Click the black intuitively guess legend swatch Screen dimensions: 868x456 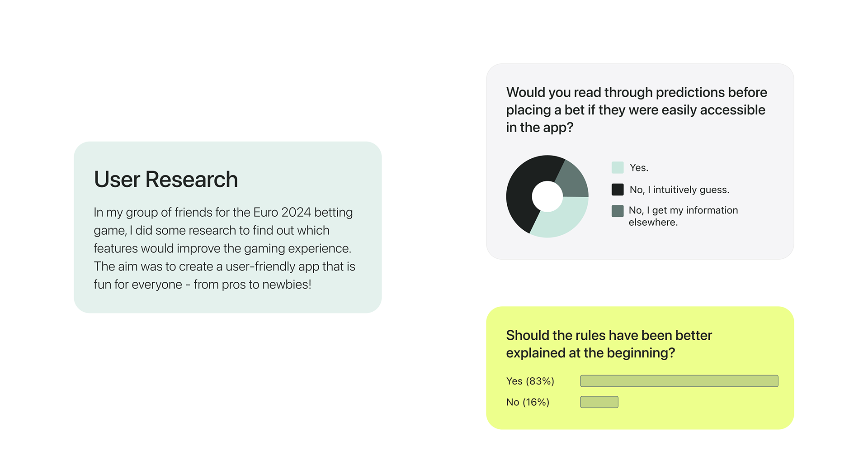[618, 190]
